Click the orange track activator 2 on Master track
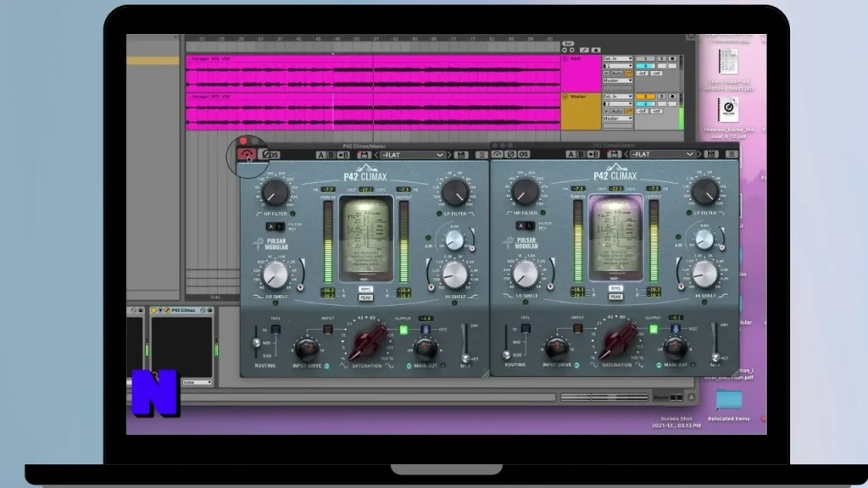This screenshot has height=488, width=868. coord(645,97)
